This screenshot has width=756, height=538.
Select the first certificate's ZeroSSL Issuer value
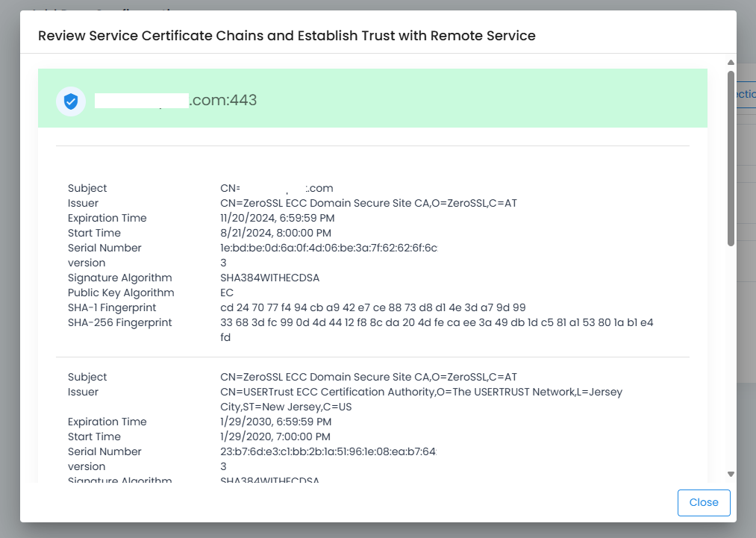coord(369,203)
